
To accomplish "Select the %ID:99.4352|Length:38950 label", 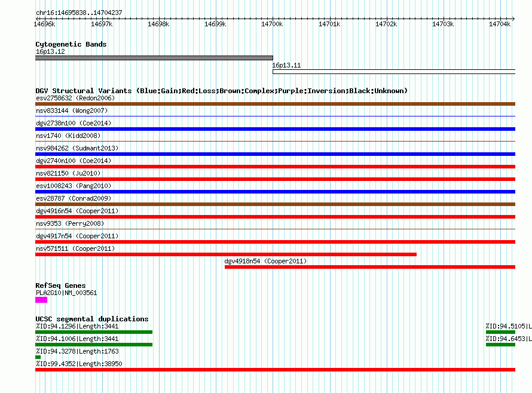I will pyautogui.click(x=79, y=364).
